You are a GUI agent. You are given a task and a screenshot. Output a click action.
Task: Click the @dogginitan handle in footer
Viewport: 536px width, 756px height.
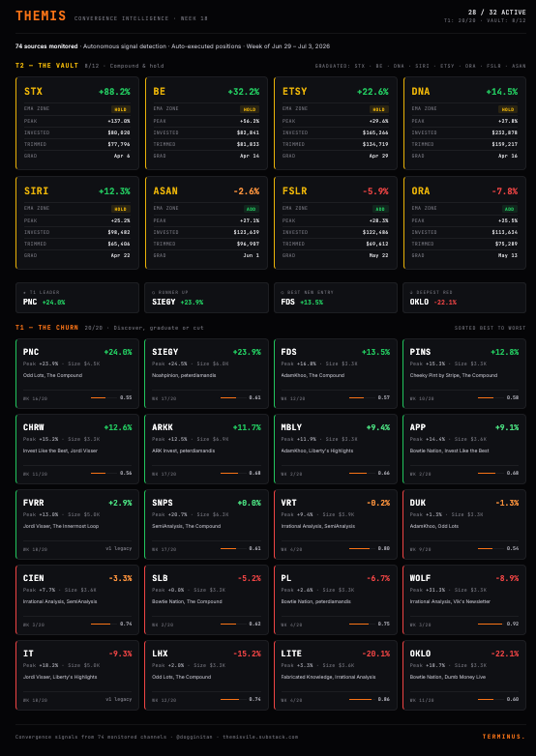[x=194, y=737]
